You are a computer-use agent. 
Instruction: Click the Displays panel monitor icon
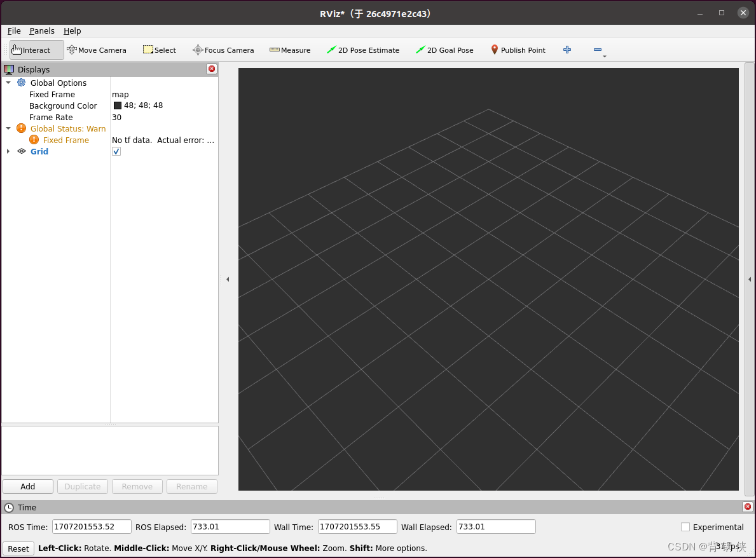[x=9, y=69]
